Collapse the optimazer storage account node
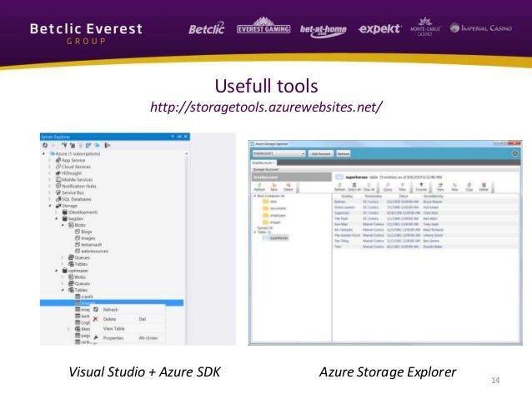532x399 pixels. 57,271
